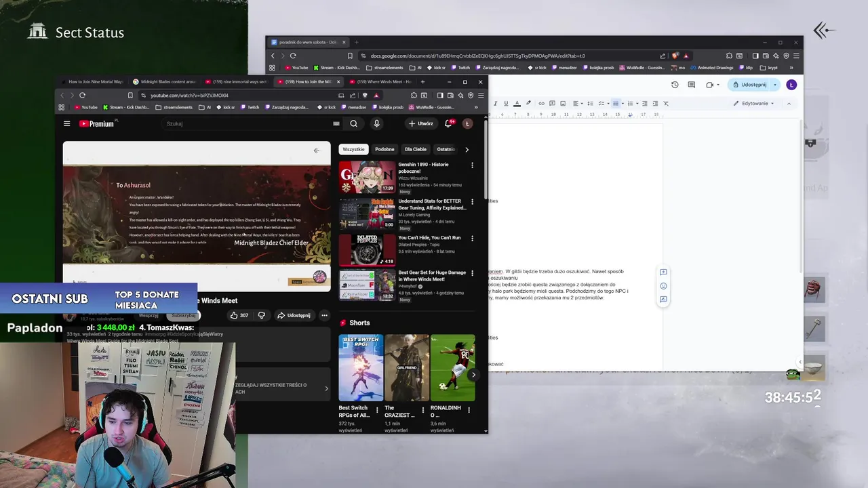
Task: Open the Twitch bookmark in YouTube window
Action: click(x=250, y=107)
